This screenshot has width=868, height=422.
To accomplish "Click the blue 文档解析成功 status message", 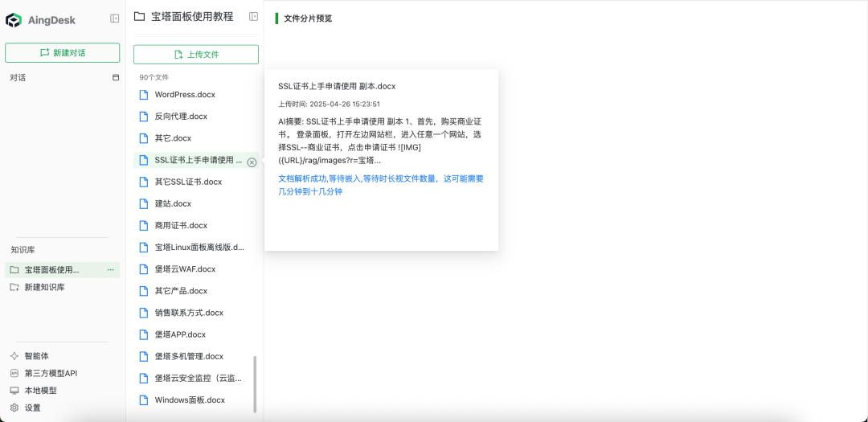I will click(x=381, y=185).
